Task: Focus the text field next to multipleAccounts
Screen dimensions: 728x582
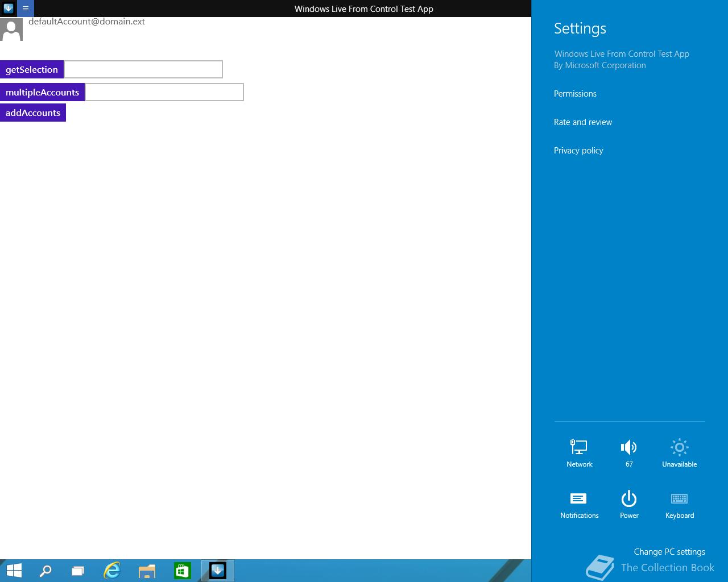Action: tap(164, 92)
